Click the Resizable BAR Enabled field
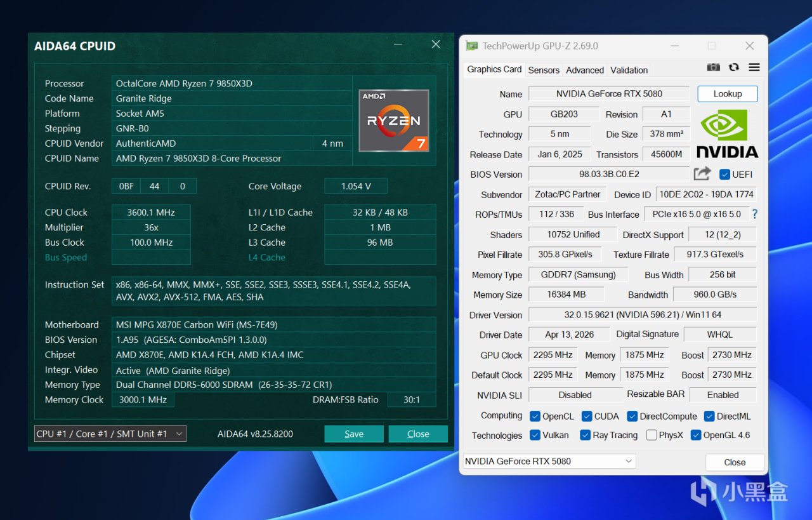The width and height of the screenshot is (812, 520). pyautogui.click(x=723, y=395)
